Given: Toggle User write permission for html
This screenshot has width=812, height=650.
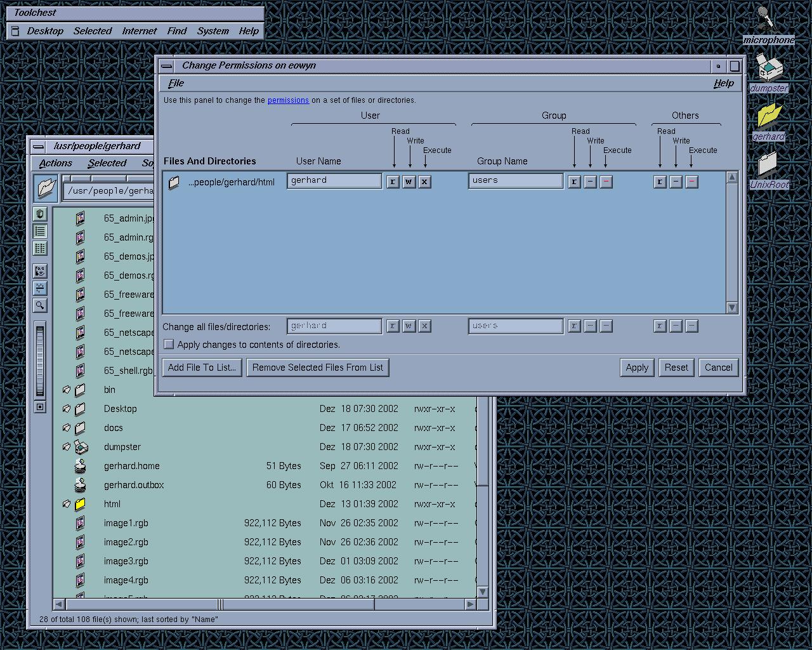Looking at the screenshot, I should (x=409, y=182).
